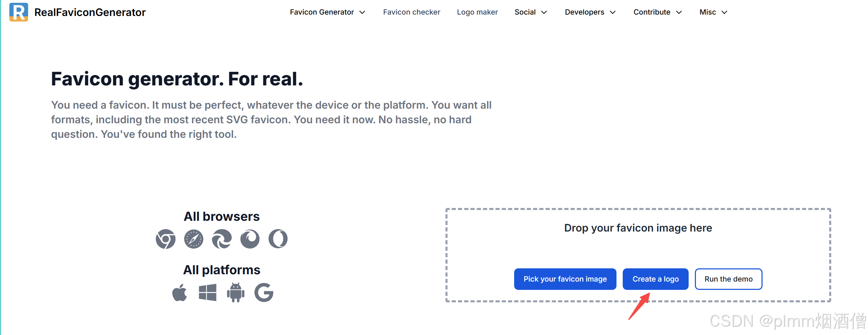
Task: Click the Run the demo button
Action: tap(729, 279)
